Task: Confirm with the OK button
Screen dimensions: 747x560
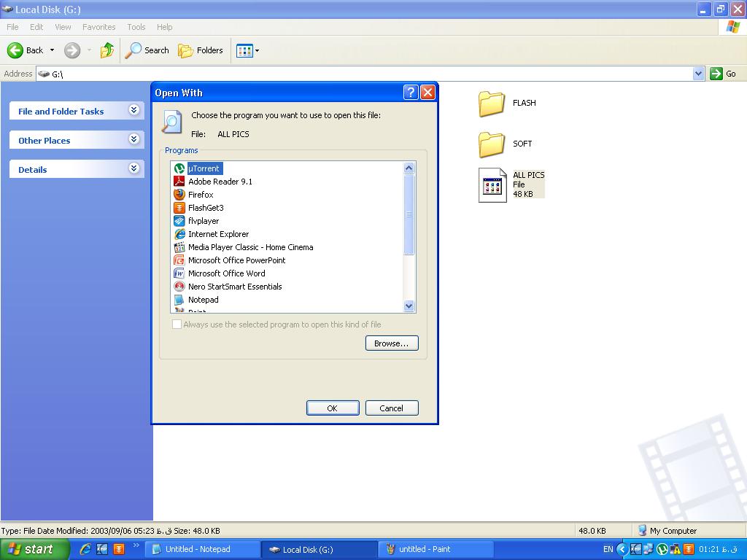Action: pyautogui.click(x=333, y=408)
